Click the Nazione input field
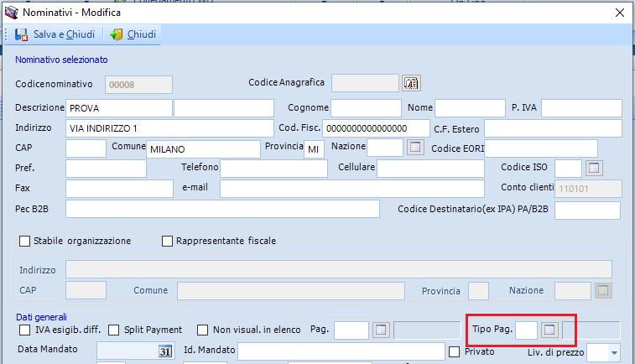The image size is (635, 364). [385, 148]
